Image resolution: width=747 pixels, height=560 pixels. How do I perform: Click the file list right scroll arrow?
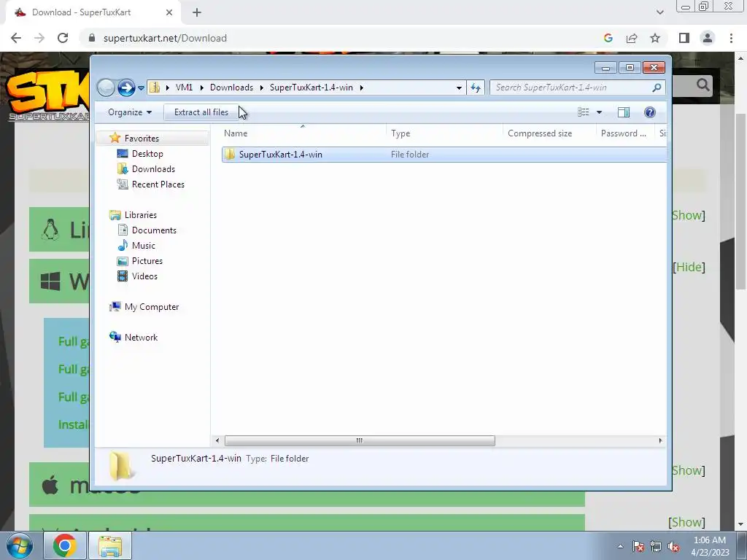click(660, 441)
